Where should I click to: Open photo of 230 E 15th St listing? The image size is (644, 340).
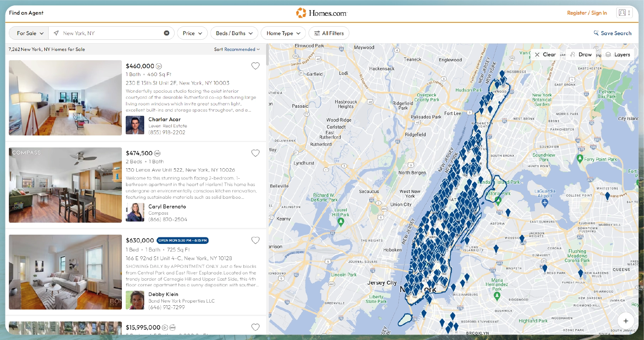click(x=65, y=98)
